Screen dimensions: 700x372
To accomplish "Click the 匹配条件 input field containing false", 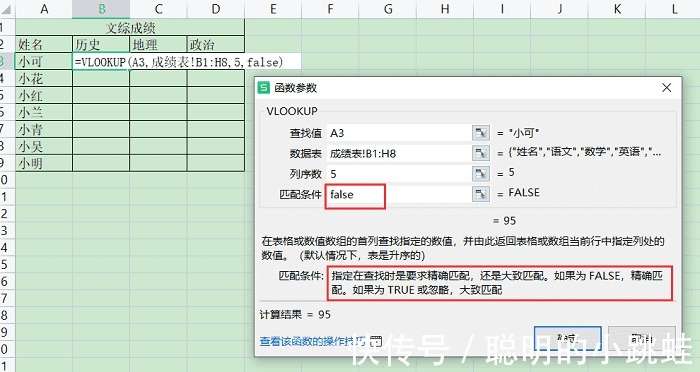I will click(x=399, y=194).
